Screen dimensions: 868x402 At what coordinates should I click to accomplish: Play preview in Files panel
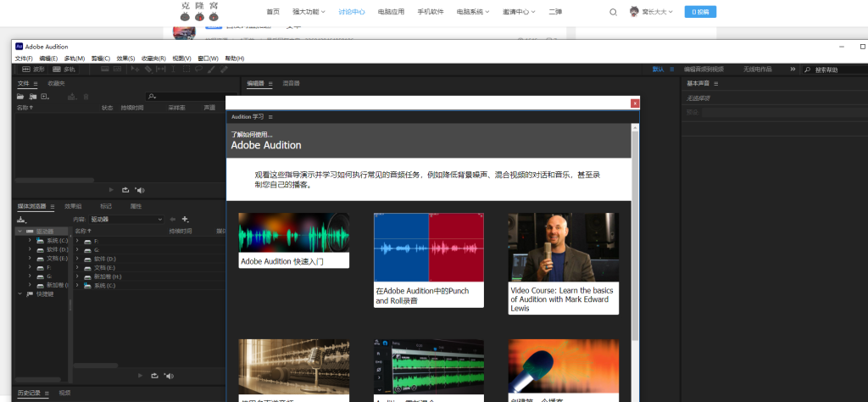(111, 190)
